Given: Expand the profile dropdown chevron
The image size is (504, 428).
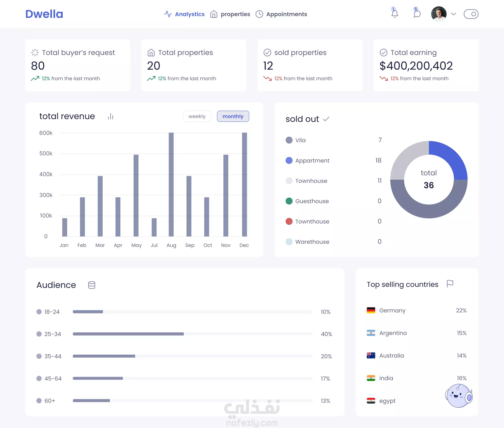Looking at the screenshot, I should pyautogui.click(x=454, y=14).
